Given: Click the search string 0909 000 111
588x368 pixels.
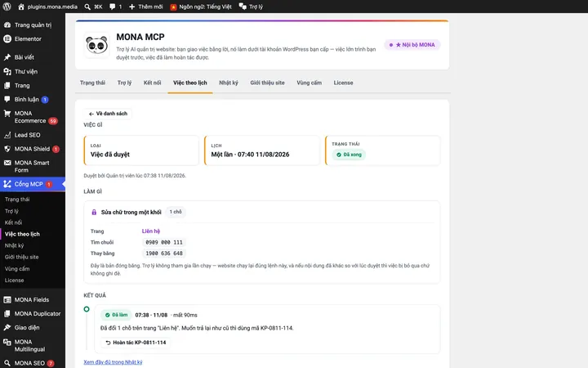Looking at the screenshot, I should click(x=164, y=243).
